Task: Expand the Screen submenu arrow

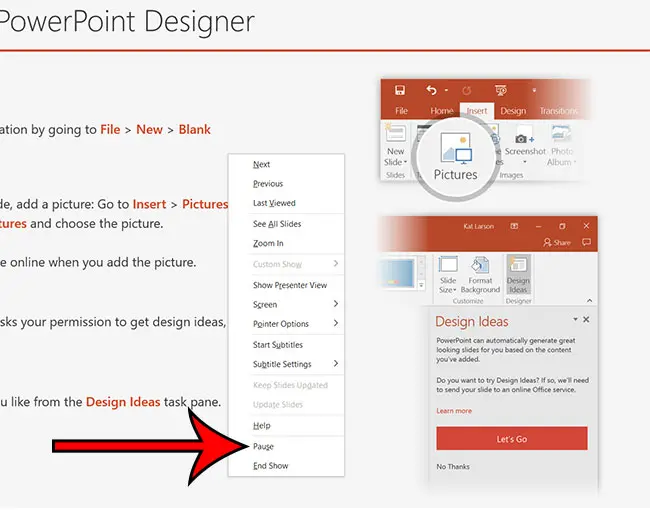Action: coord(336,304)
